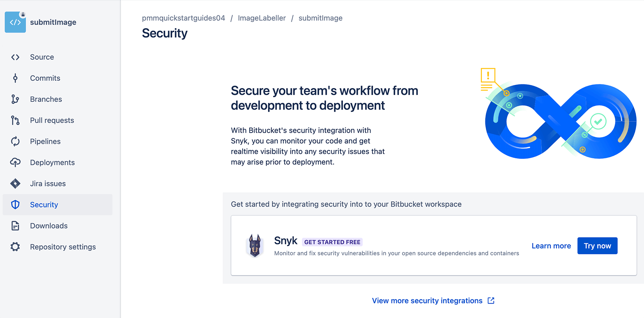The height and width of the screenshot is (318, 644).
Task: Click the submitImage breadcrumb
Action: click(321, 18)
